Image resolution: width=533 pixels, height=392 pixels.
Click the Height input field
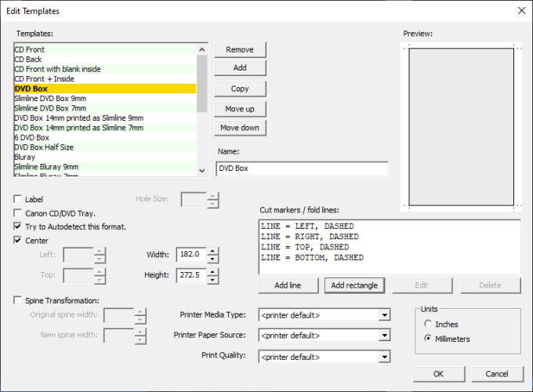[191, 275]
